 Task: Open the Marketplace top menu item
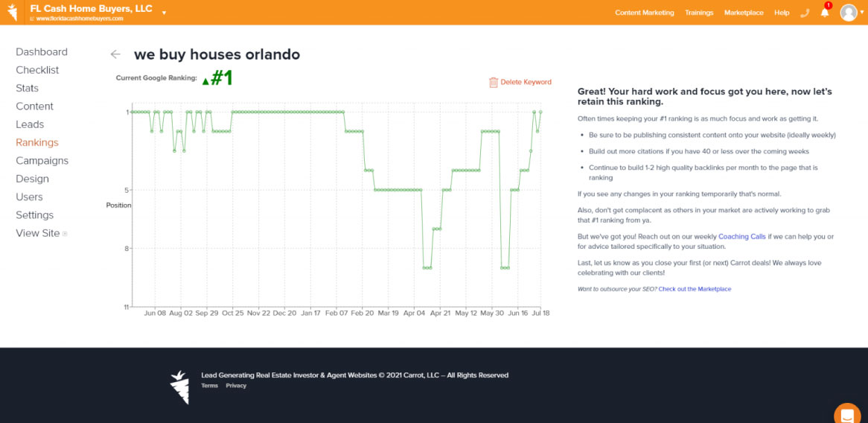743,13
